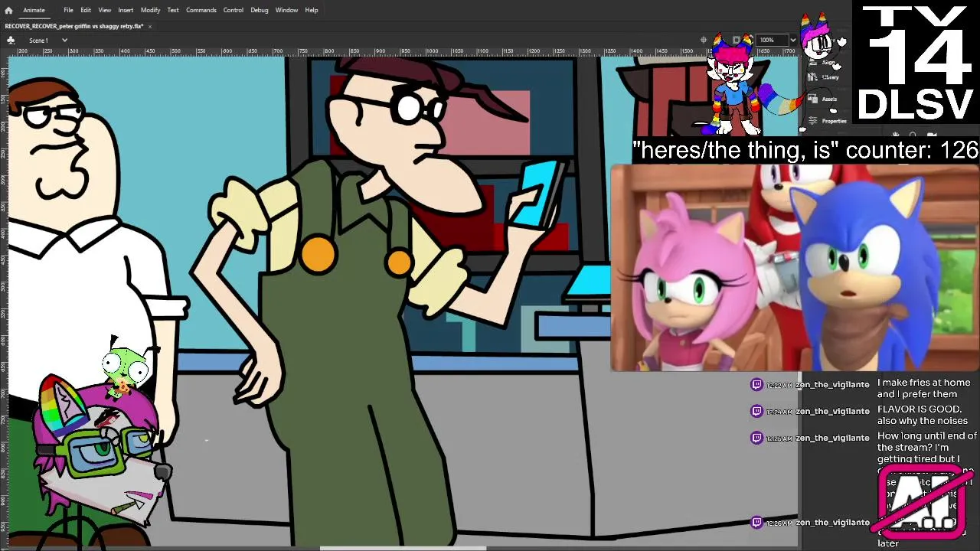Open the Modify menu
The image size is (980, 551).
click(150, 10)
